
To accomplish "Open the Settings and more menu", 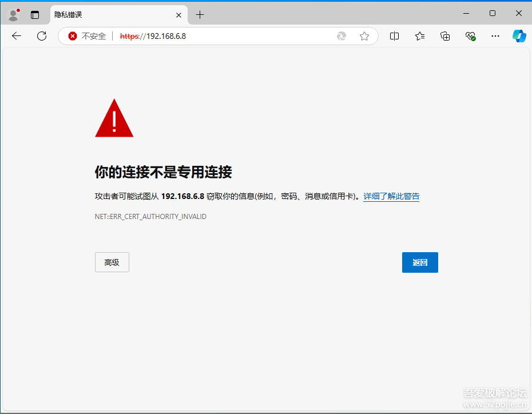I will click(x=495, y=36).
